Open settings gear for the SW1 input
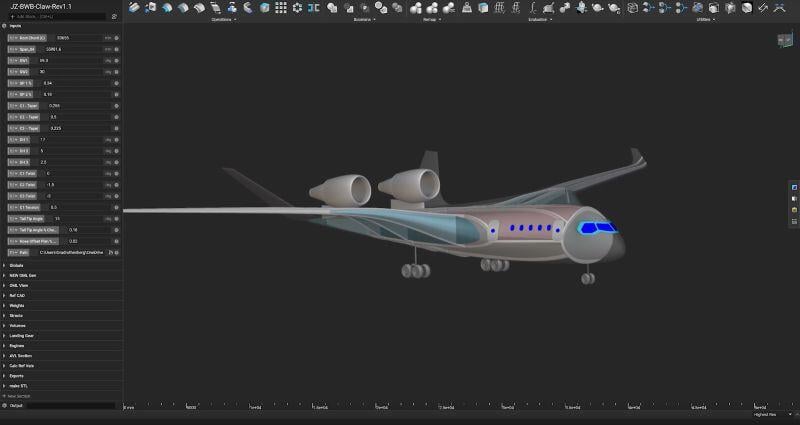The width and height of the screenshot is (800, 425). click(116, 61)
